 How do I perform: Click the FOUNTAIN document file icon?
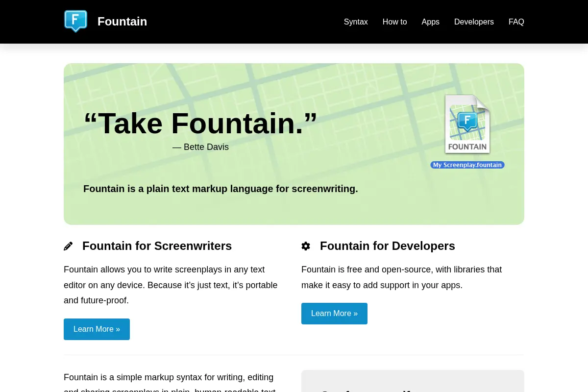tap(467, 124)
